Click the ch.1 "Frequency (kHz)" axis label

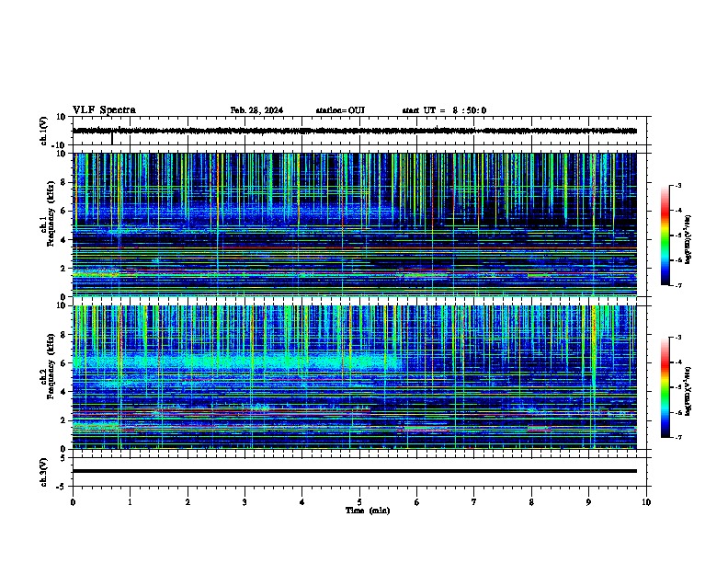click(x=51, y=213)
